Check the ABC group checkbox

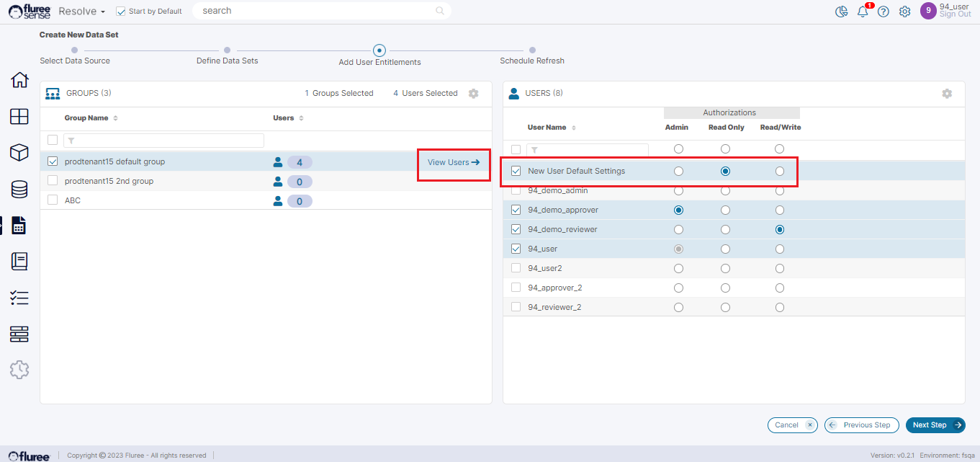tap(53, 200)
